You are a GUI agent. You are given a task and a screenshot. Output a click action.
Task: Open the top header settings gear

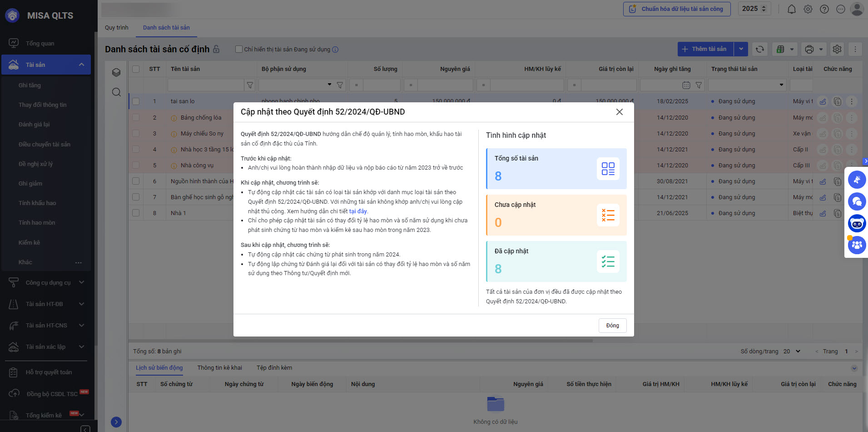(x=808, y=9)
